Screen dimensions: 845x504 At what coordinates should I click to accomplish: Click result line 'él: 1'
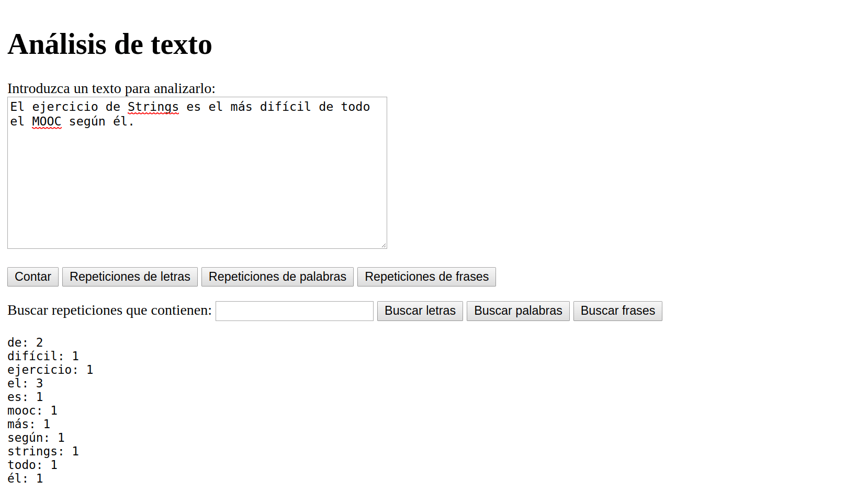pos(25,478)
